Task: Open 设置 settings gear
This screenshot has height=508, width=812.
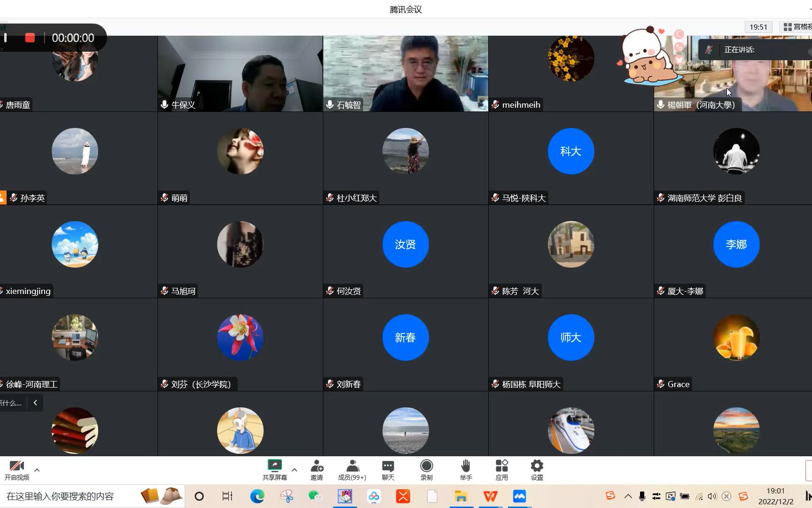Action: pyautogui.click(x=537, y=470)
